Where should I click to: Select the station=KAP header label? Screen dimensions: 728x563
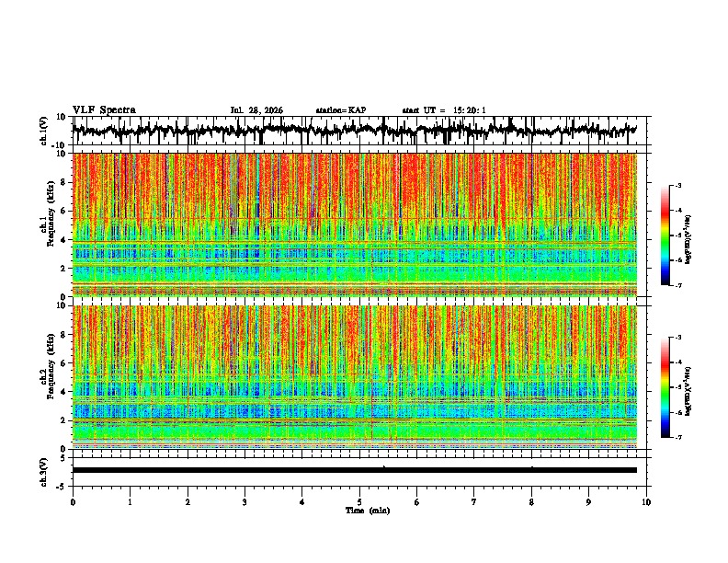(x=341, y=110)
